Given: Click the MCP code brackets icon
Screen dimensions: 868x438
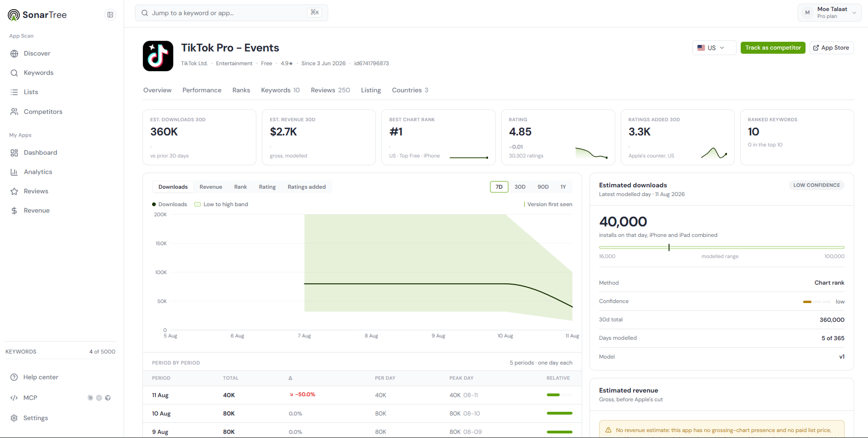Looking at the screenshot, I should [x=14, y=398].
